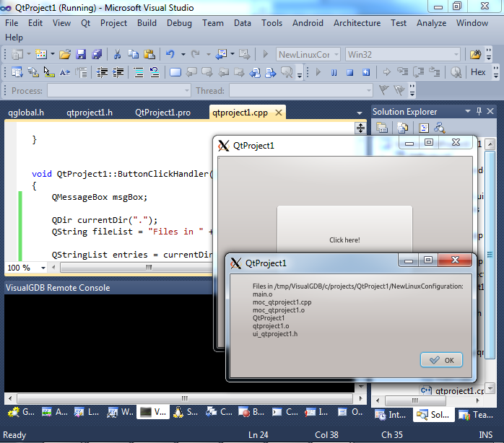Pin the Solution Explorer panel with the pushpin
The image size is (504, 443).
pos(479,112)
